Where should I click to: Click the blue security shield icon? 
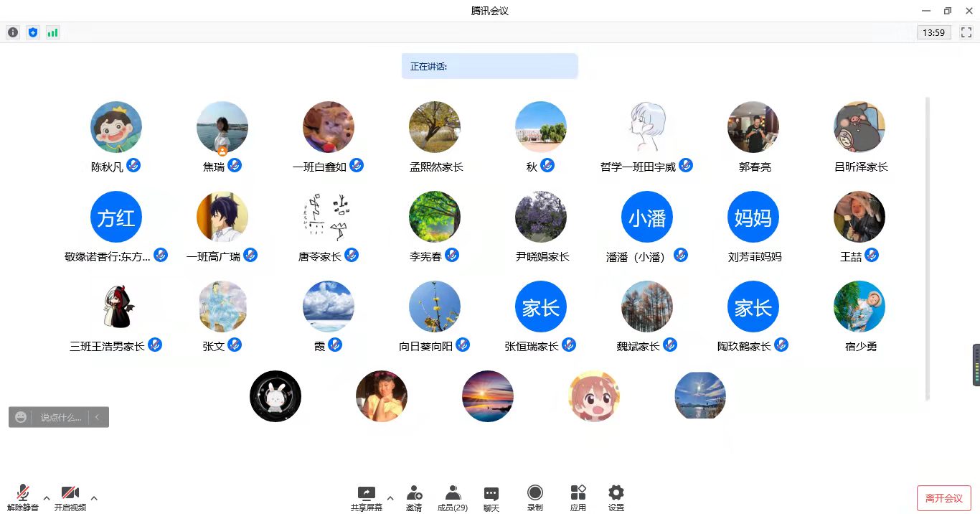pyautogui.click(x=32, y=32)
